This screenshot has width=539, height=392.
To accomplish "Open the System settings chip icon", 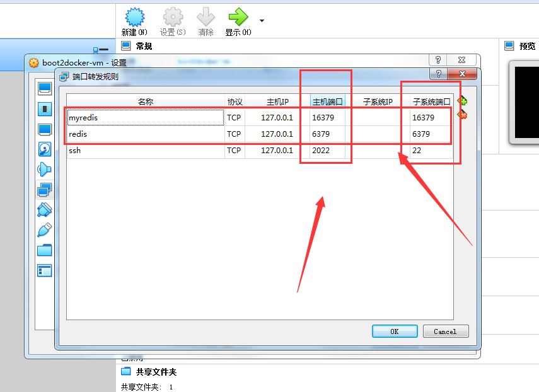I will pyautogui.click(x=45, y=109).
